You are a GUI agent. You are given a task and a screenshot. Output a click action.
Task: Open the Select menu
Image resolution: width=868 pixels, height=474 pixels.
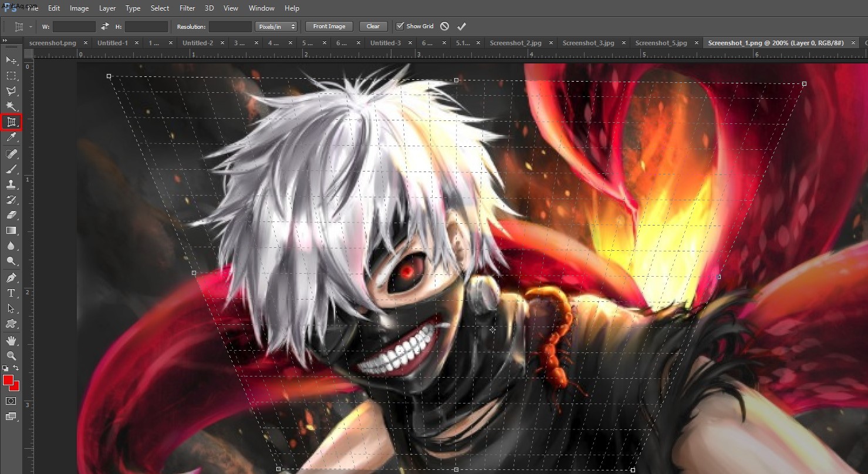point(160,8)
